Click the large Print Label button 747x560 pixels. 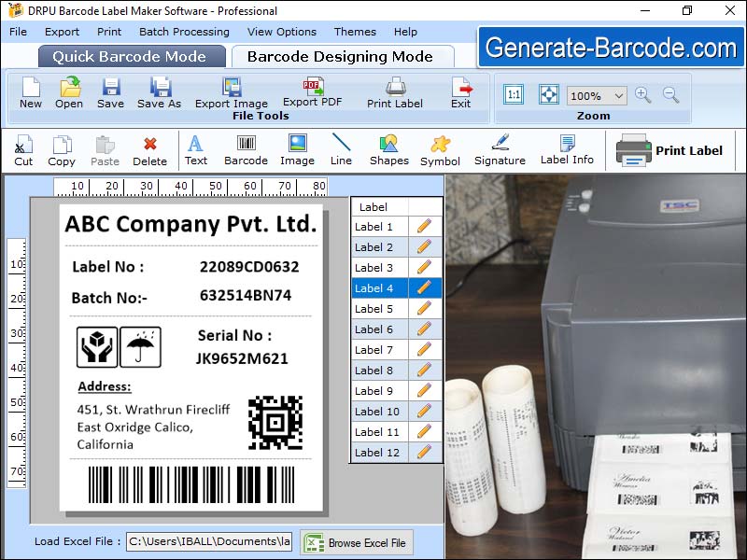[x=669, y=150]
